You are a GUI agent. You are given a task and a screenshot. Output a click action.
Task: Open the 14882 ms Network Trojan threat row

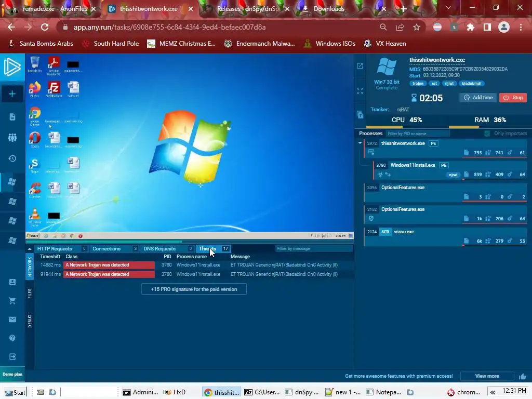[x=194, y=265]
